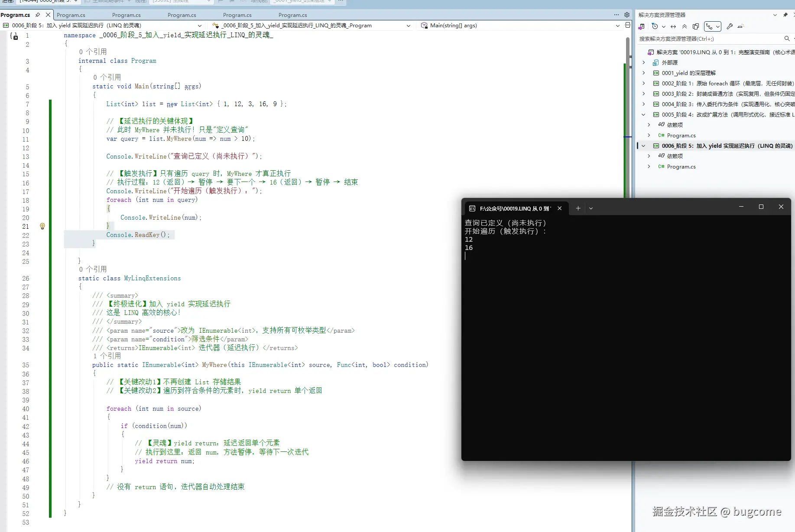Maximize the console window

pyautogui.click(x=761, y=207)
